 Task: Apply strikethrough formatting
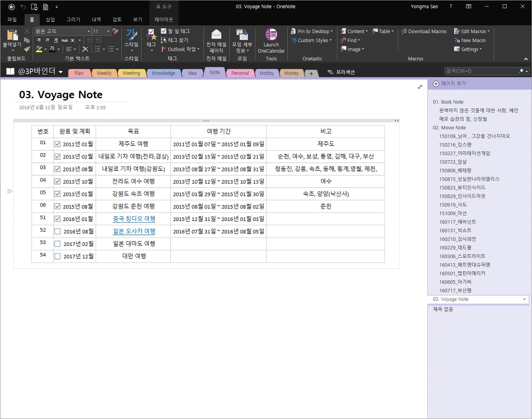pyautogui.click(x=64, y=40)
